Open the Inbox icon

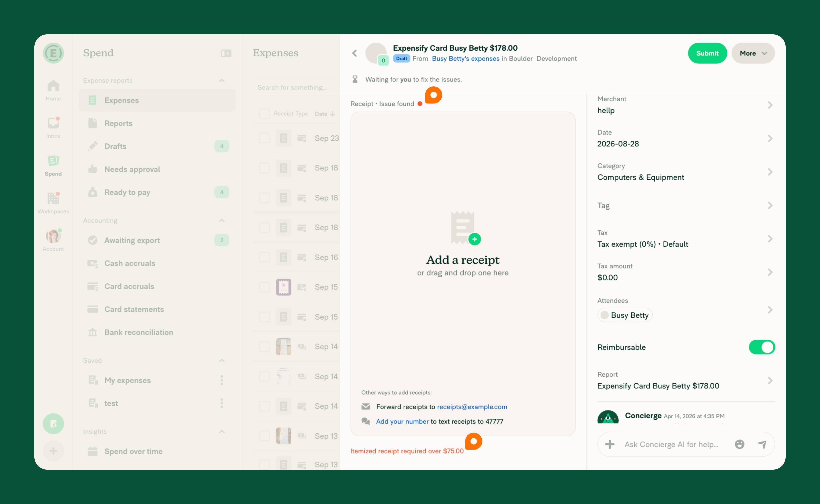53,128
